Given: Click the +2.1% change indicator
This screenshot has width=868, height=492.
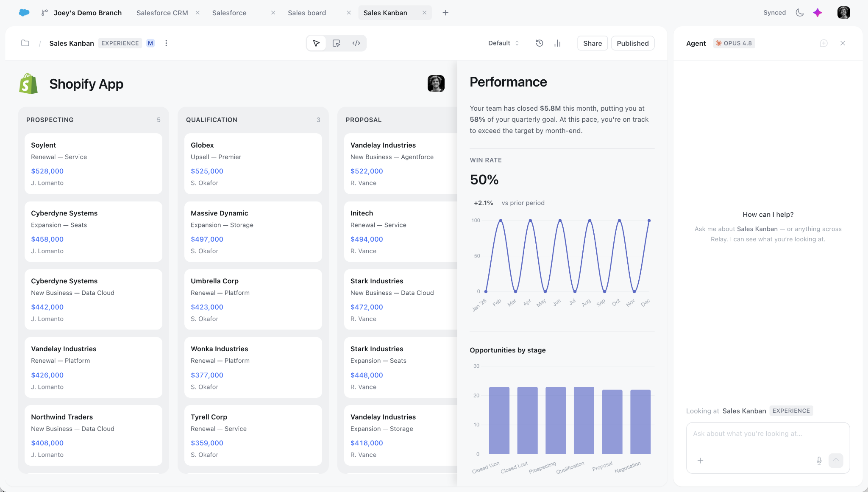Looking at the screenshot, I should [483, 203].
